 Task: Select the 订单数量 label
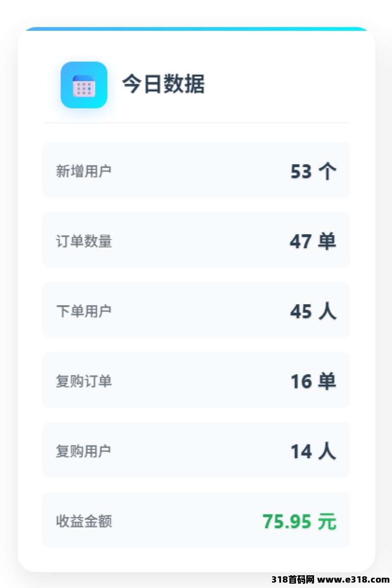click(84, 241)
